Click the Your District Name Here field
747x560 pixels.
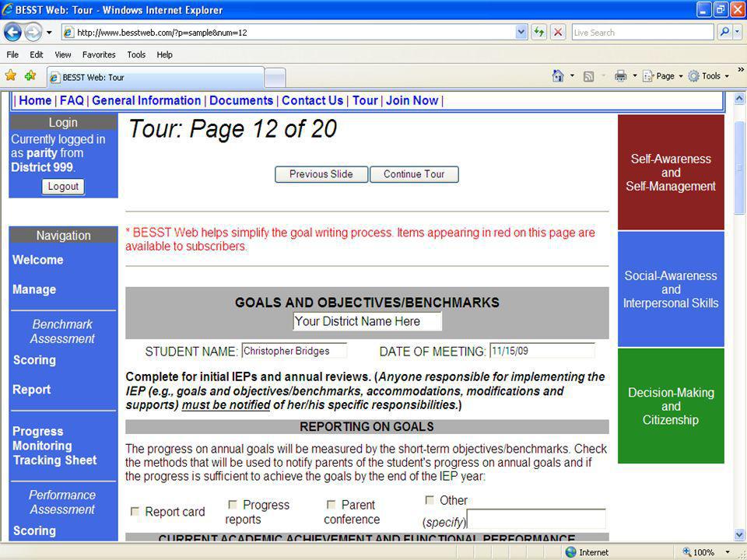click(367, 321)
